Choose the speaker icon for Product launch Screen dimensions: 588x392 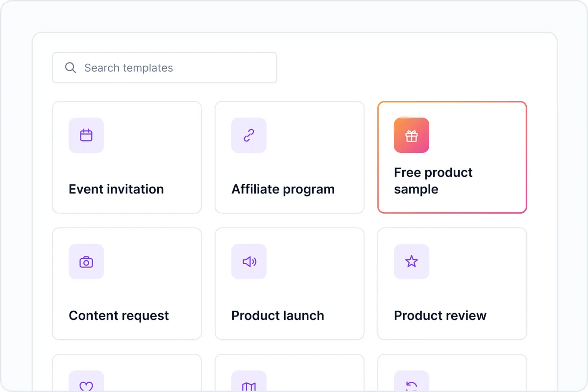[x=249, y=262]
